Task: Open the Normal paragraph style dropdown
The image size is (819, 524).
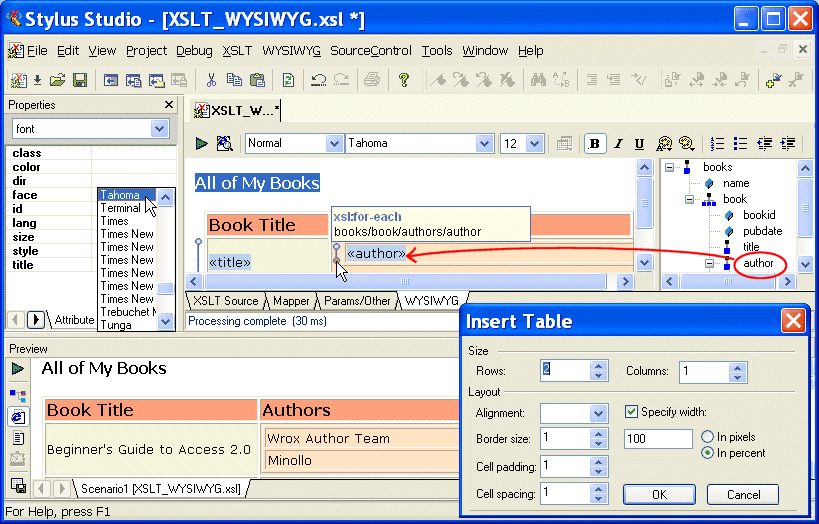Action: click(334, 143)
